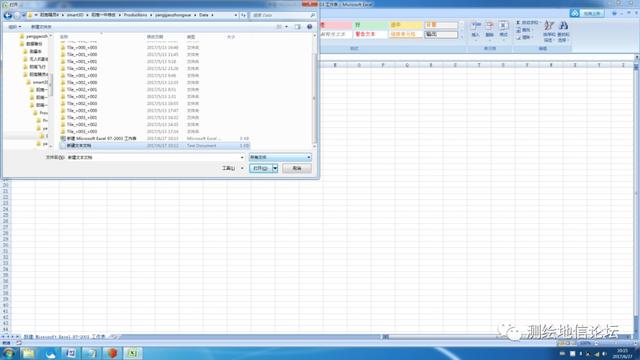Open the Tools dropdown in the dialog

point(232,168)
